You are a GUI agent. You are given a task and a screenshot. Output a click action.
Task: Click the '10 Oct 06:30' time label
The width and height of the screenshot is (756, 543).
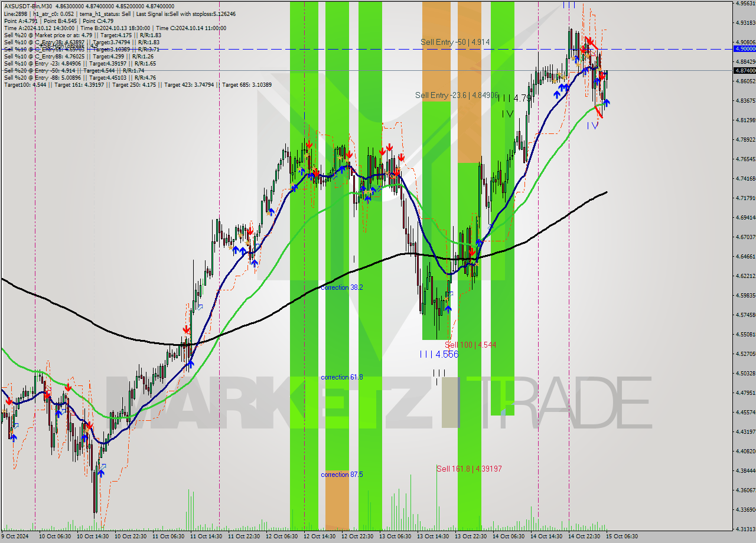[x=54, y=537]
